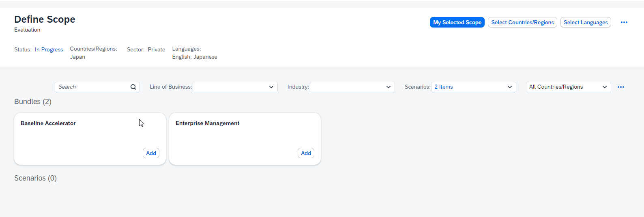Click the search magnifier icon
Image resolution: width=644 pixels, height=217 pixels.
133,87
